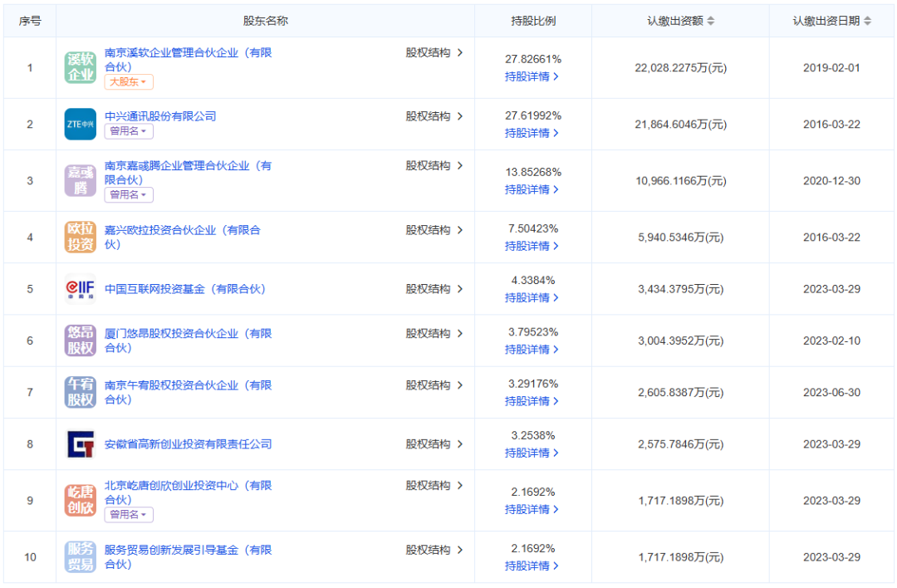The height and width of the screenshot is (588, 897).
Task: Open 股权结构 for 服务贸易创新发展引导基金
Action: [434, 550]
